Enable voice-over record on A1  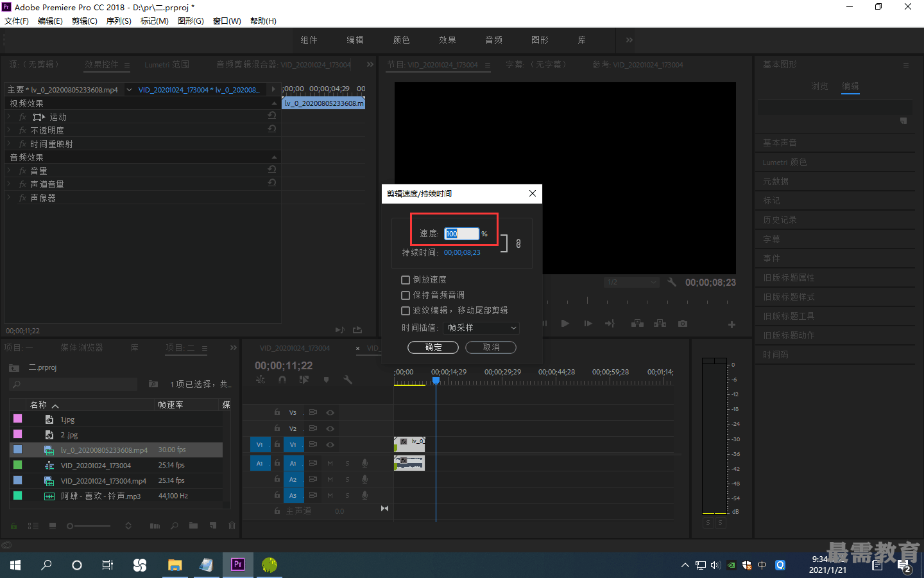pos(364,463)
